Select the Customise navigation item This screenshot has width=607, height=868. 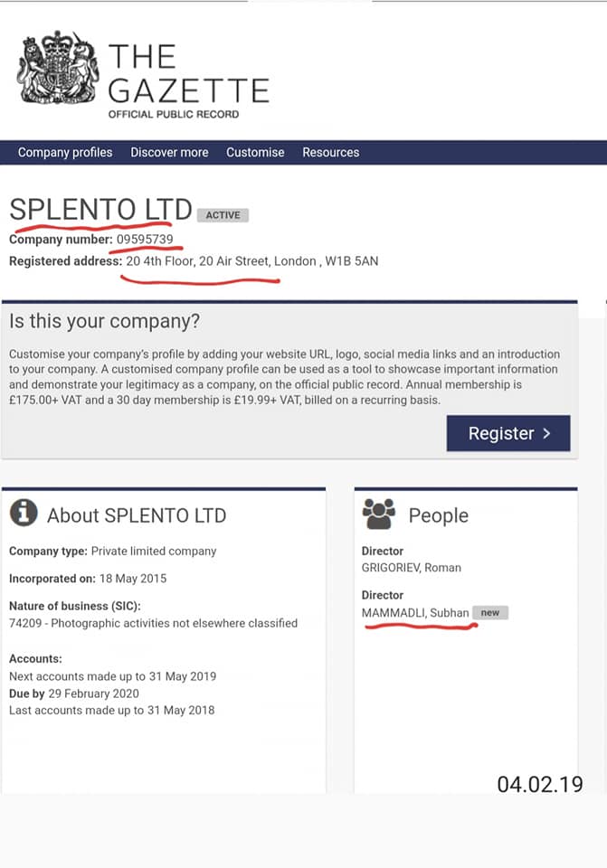[x=255, y=152]
